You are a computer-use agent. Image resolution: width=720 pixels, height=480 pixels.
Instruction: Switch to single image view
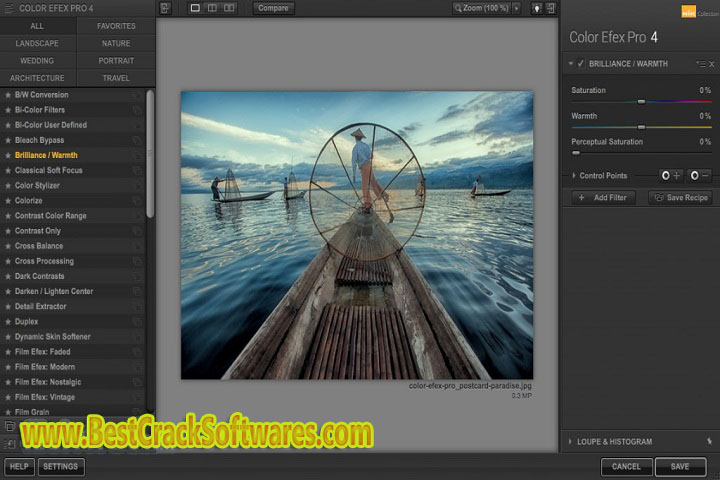[195, 8]
